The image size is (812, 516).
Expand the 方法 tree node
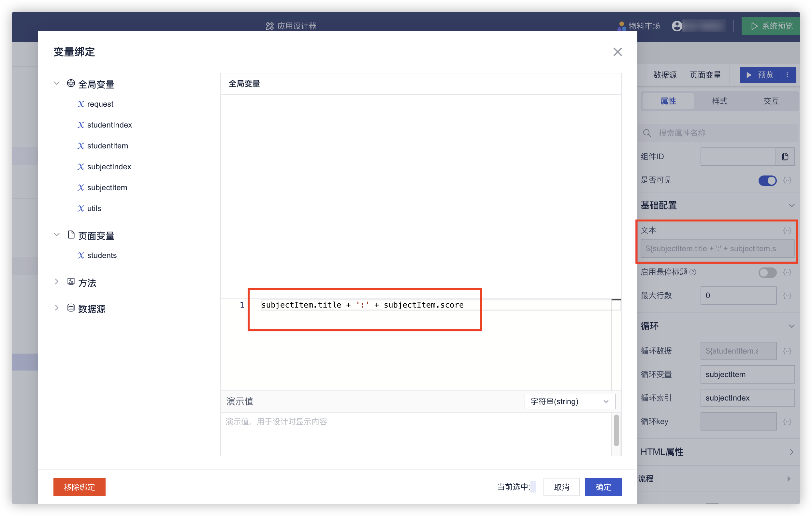pyautogui.click(x=57, y=282)
